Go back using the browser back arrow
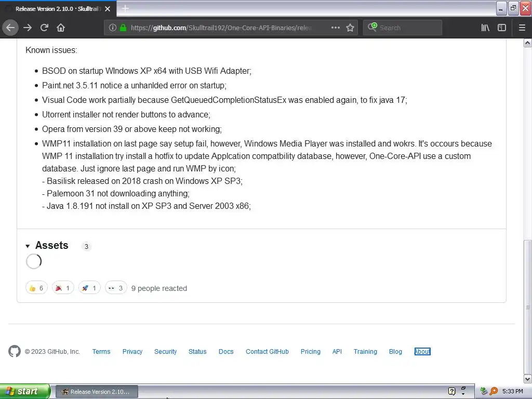 click(10, 28)
